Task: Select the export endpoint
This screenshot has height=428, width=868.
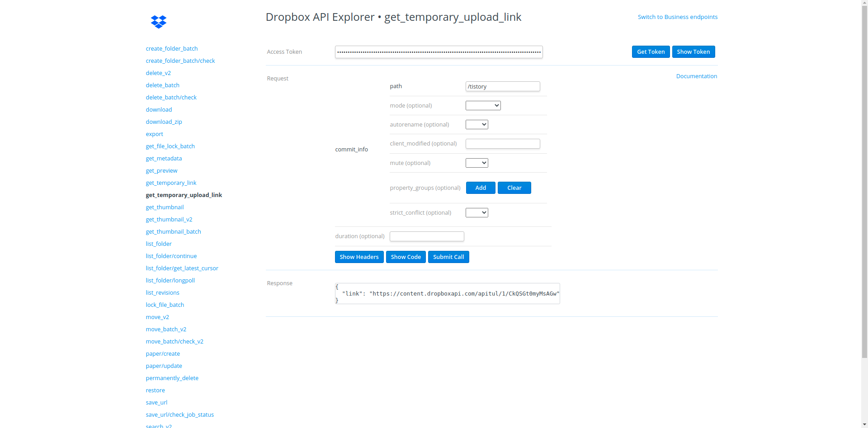Action: (154, 134)
